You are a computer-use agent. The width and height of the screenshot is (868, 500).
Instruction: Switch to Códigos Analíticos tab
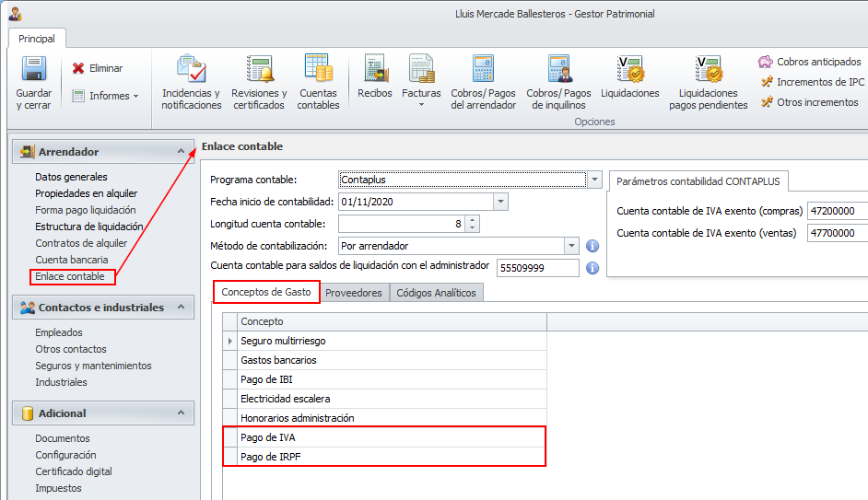pos(436,293)
